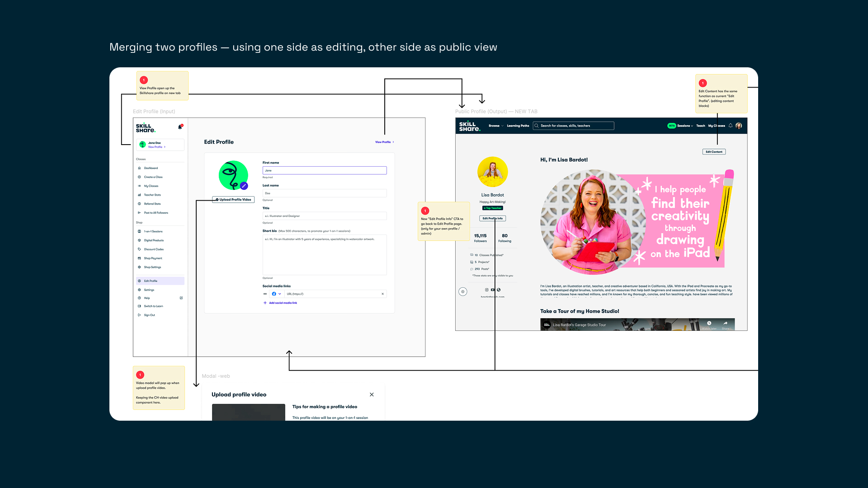This screenshot has height=488, width=868.
Task: Click the search box for classes, skills, teachers
Action: 573,126
